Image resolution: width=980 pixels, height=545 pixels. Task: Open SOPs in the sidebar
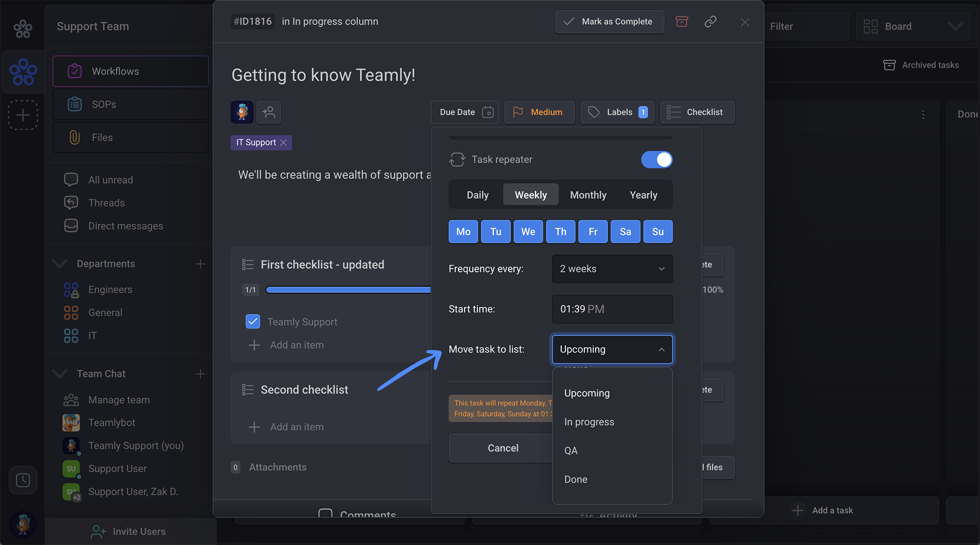(131, 104)
